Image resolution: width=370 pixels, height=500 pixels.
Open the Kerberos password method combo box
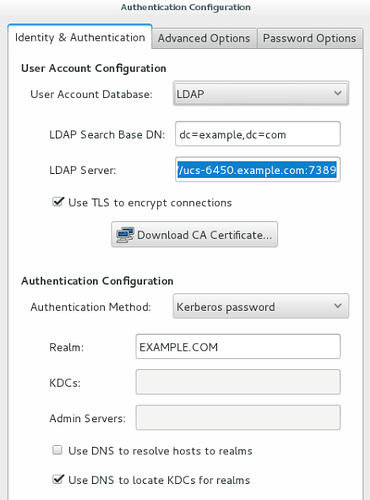coord(261,306)
